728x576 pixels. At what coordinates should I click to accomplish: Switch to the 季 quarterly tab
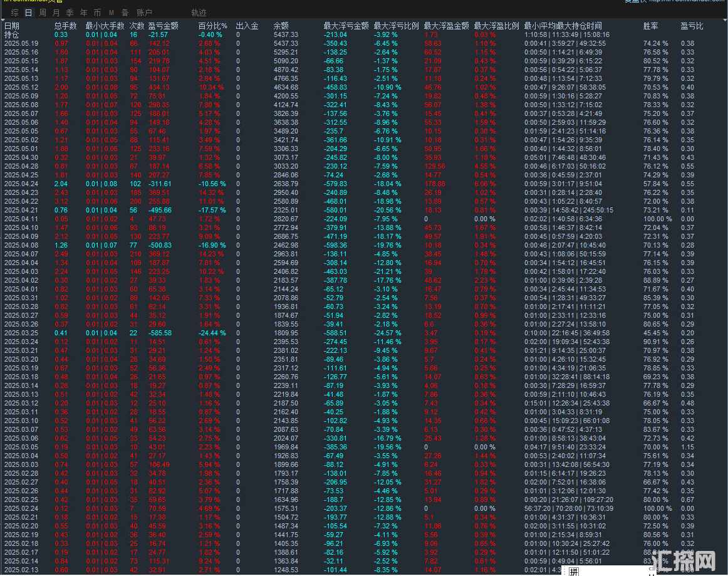70,13
